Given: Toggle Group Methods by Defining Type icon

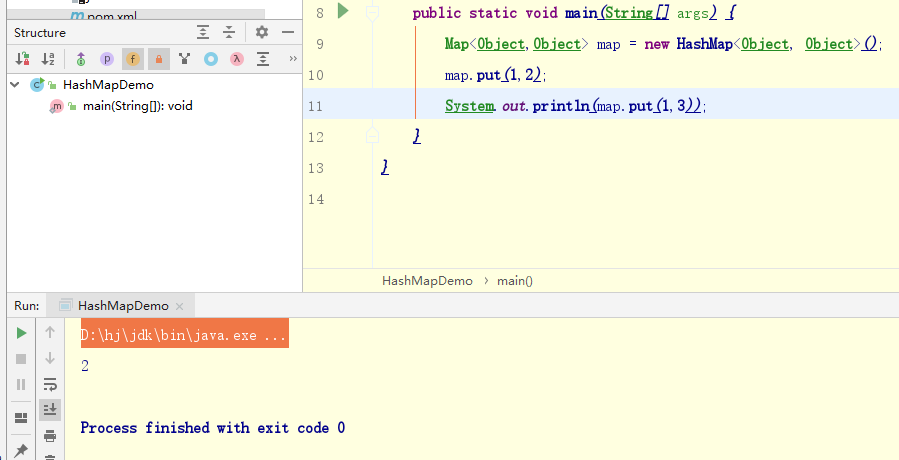Looking at the screenshot, I should (184, 59).
